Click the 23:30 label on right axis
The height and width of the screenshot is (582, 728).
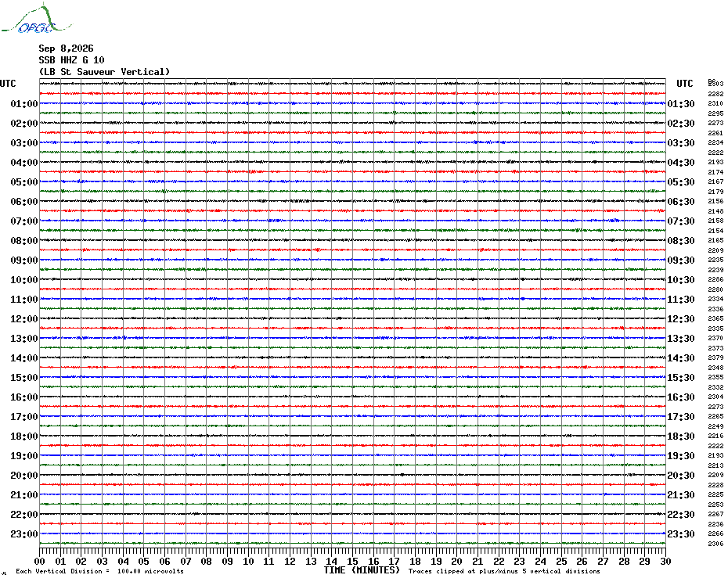[x=681, y=534]
